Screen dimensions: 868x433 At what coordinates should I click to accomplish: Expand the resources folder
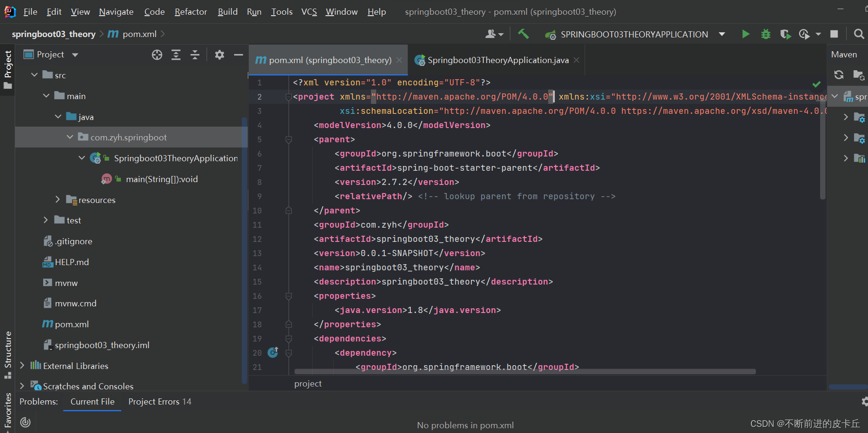(x=58, y=200)
